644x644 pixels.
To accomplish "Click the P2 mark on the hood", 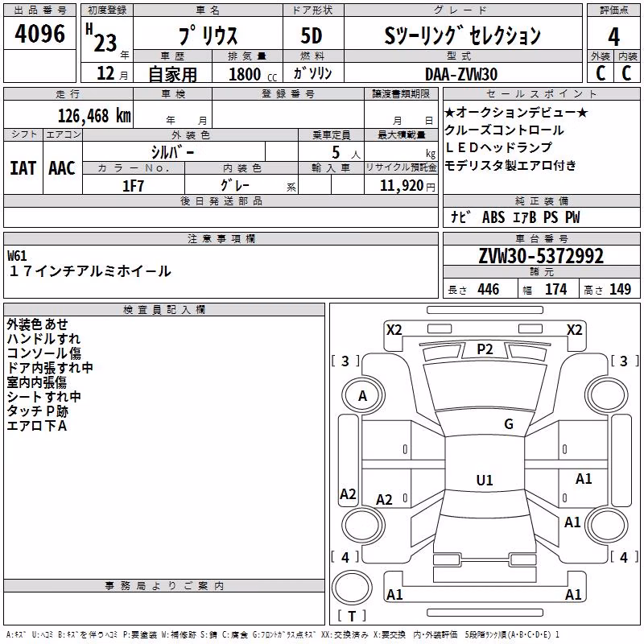I will pos(485,349).
